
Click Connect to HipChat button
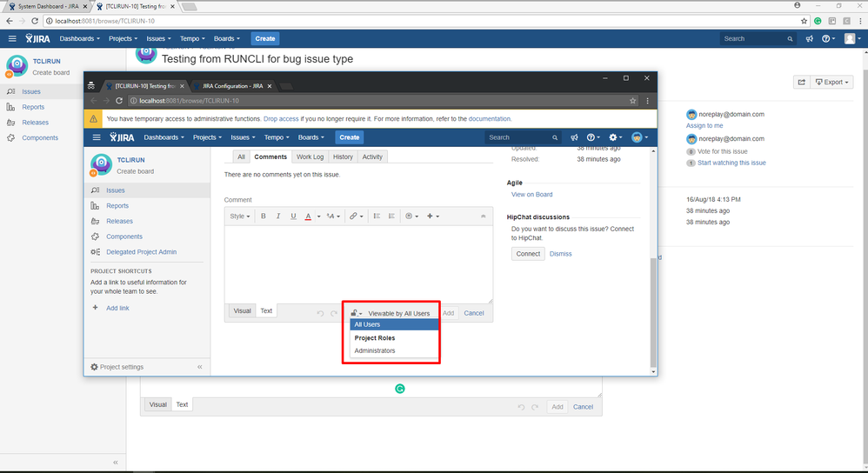(528, 254)
